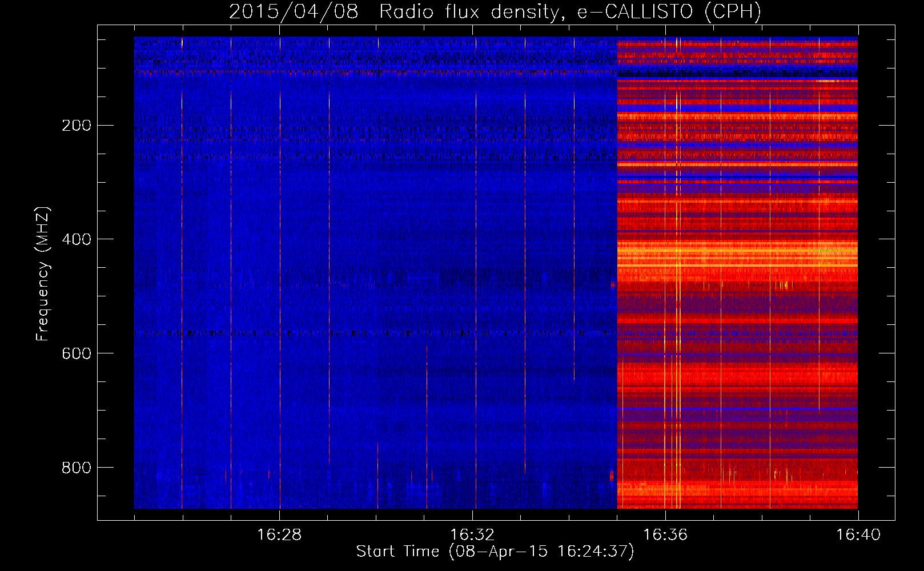Click the 'Frequency (MHZ)' axis label
The width and height of the screenshot is (924, 571).
[43, 274]
